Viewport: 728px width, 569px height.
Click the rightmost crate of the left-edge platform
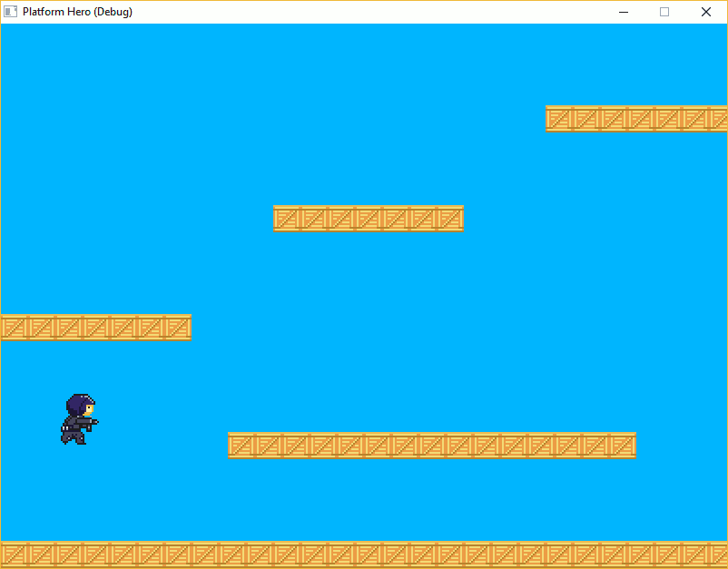(178, 327)
